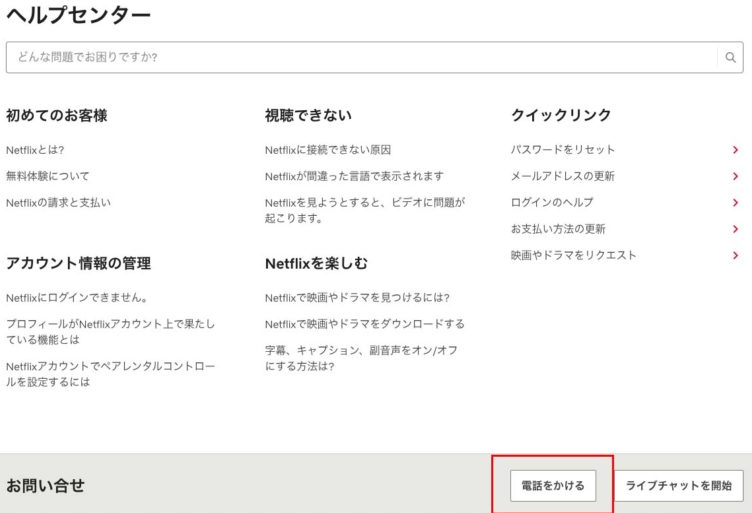Click the Netflixを楽しむ heading
Screen dimensions: 752x513
(316, 263)
